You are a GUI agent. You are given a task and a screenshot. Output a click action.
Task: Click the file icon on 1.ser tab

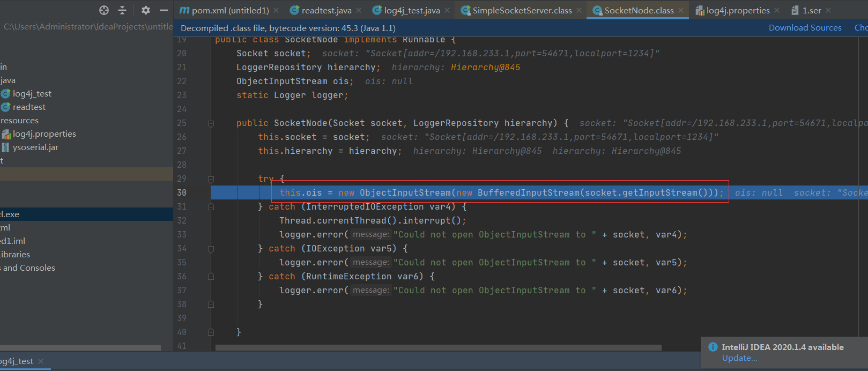coord(795,10)
